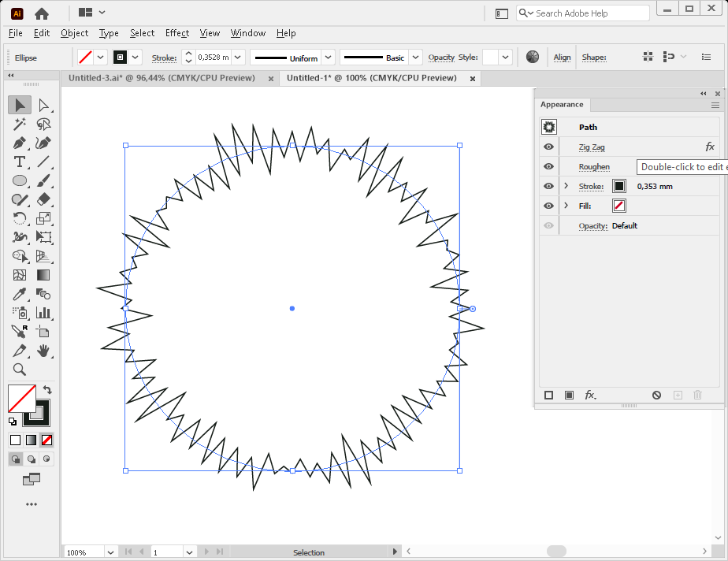Hide the Zig Zag effect

point(548,147)
